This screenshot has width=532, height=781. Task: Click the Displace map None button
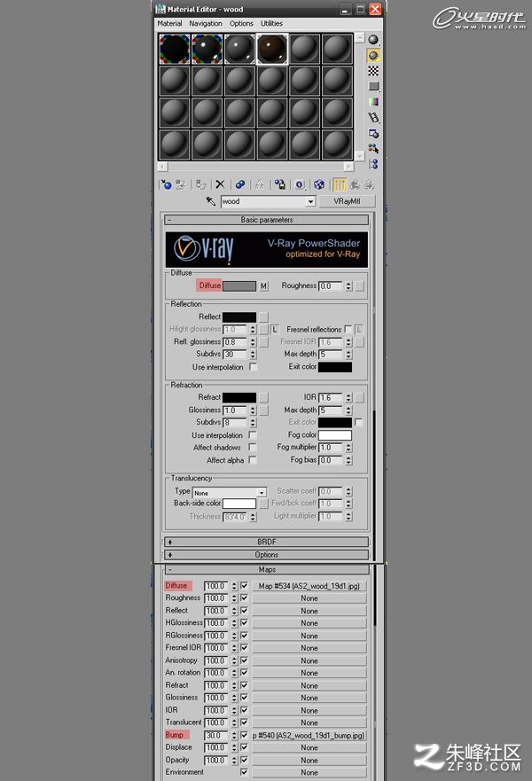[309, 747]
